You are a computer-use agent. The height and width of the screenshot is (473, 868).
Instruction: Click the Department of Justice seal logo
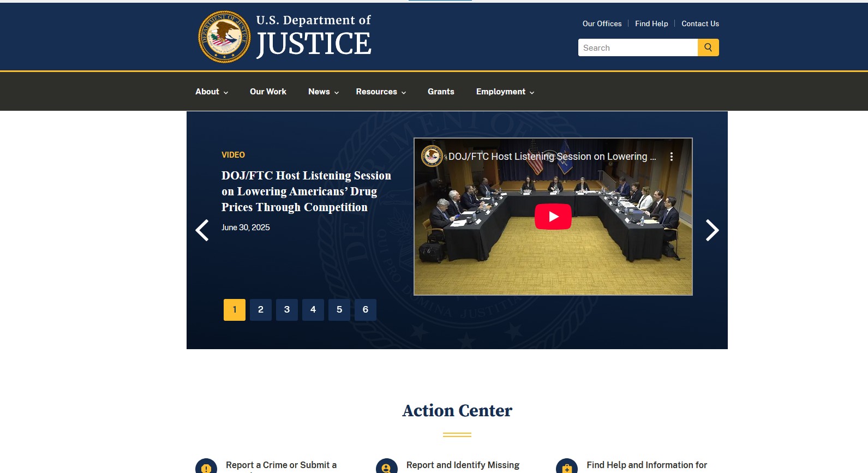point(224,37)
